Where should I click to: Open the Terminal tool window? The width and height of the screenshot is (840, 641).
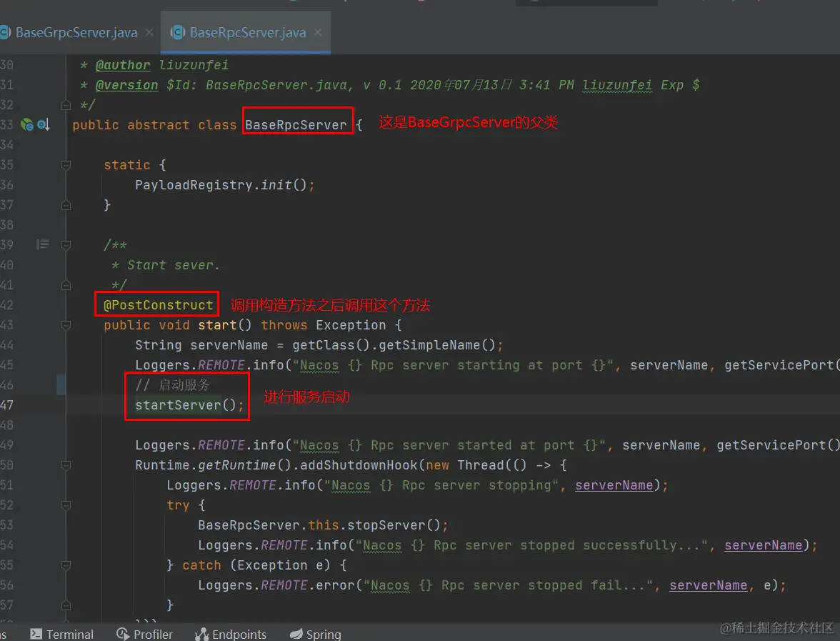point(61,634)
